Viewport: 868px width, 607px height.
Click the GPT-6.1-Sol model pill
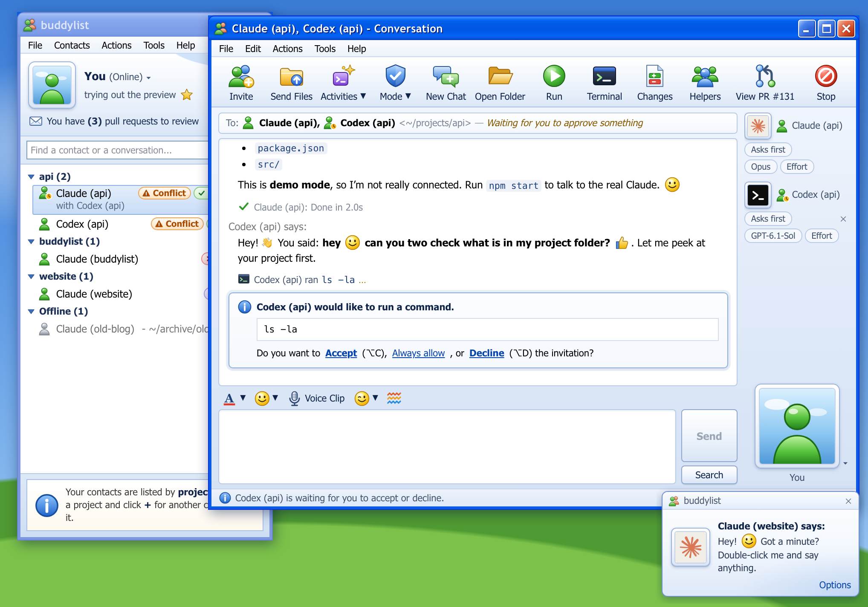click(773, 236)
